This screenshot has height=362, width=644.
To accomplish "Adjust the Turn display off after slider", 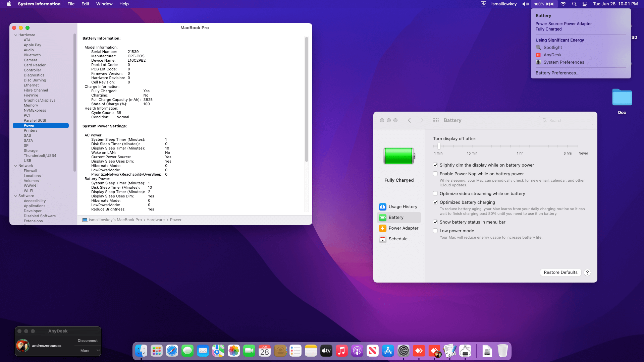I will [439, 146].
